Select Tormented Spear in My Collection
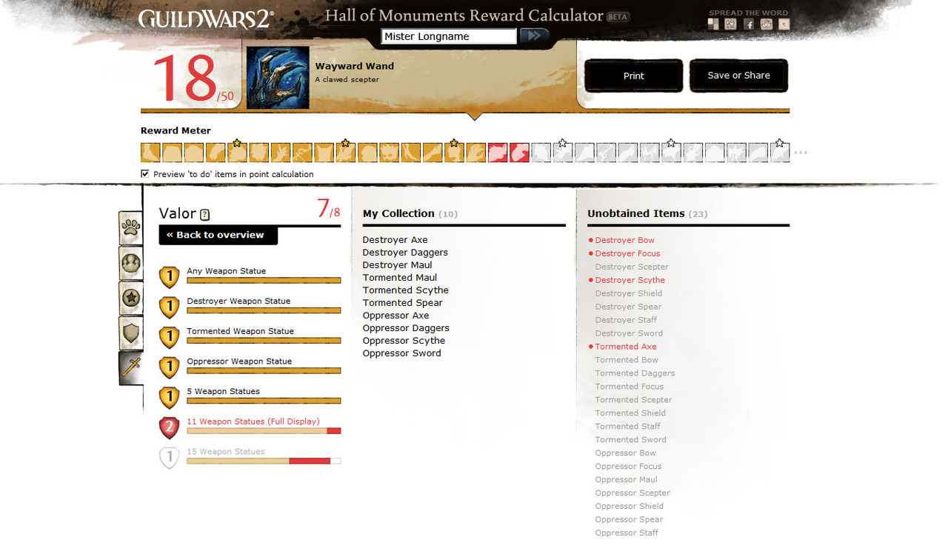Viewport: 948px width, 560px height. pyautogui.click(x=402, y=303)
